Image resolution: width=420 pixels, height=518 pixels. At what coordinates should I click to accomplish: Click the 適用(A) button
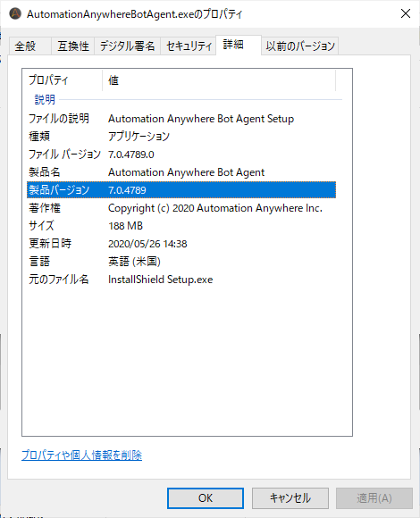374,498
